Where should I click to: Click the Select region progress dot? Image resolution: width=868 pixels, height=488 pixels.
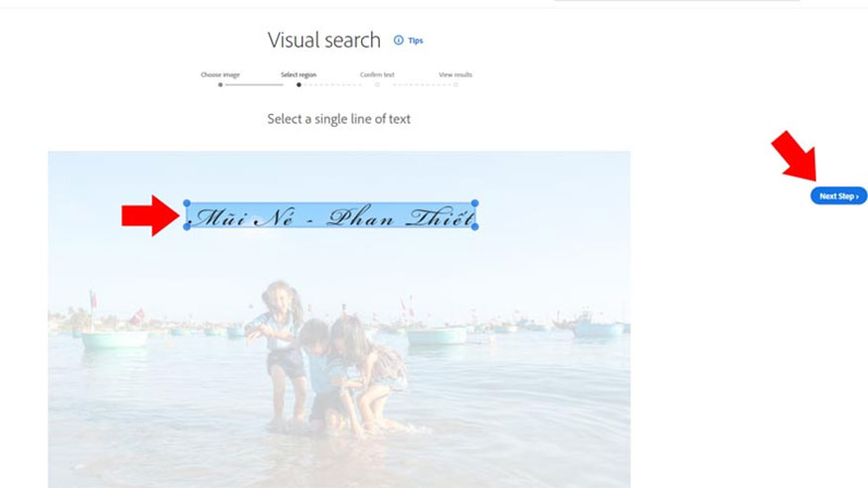(299, 84)
